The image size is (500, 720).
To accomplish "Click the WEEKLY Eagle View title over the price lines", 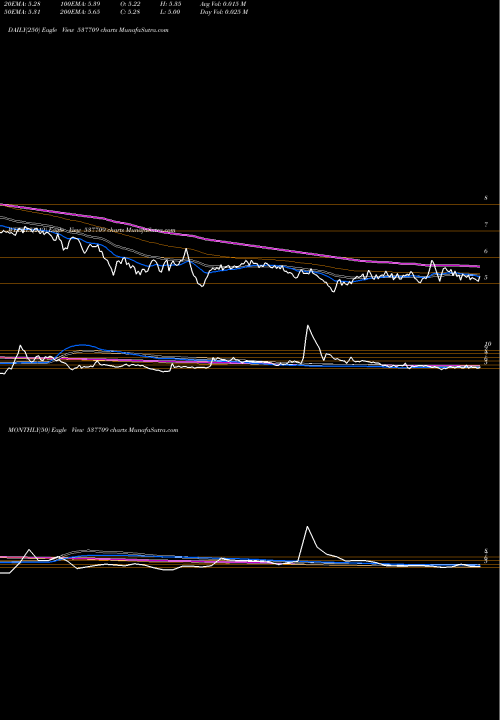I will (92, 230).
